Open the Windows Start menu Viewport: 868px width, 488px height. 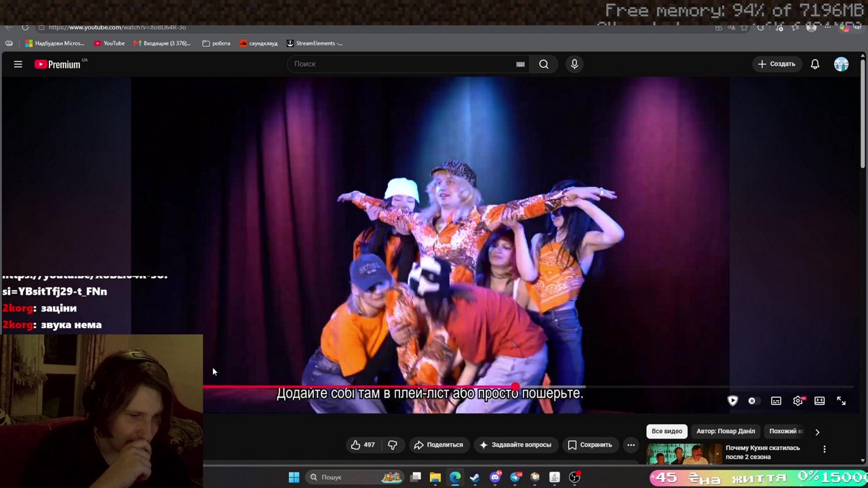click(294, 477)
